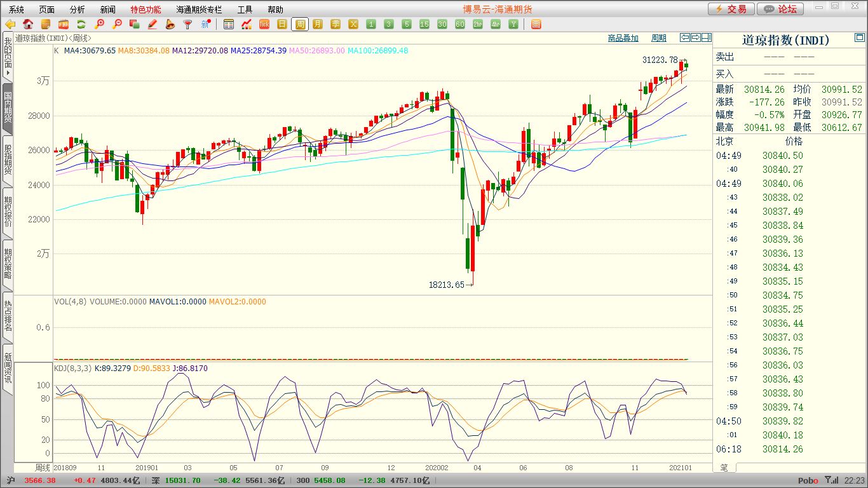Click the red-green overlapping windows icon
The image size is (868, 488).
135,24
